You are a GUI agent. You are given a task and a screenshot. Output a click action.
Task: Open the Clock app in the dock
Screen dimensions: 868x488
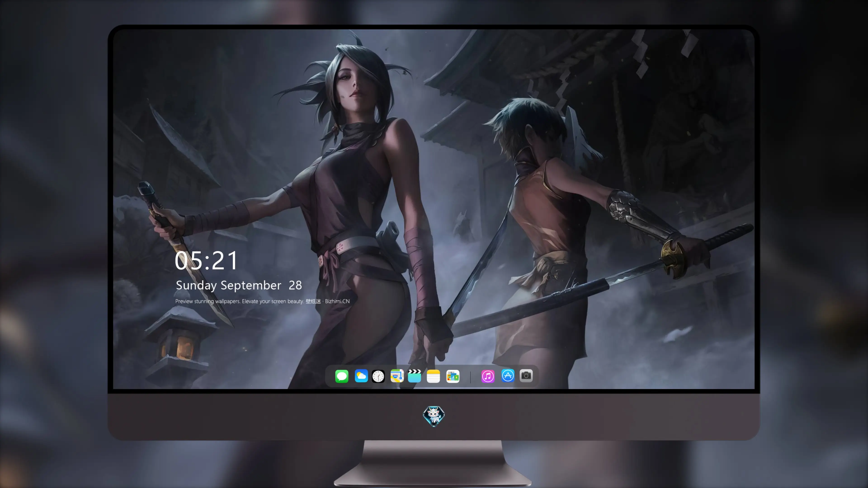coord(378,376)
